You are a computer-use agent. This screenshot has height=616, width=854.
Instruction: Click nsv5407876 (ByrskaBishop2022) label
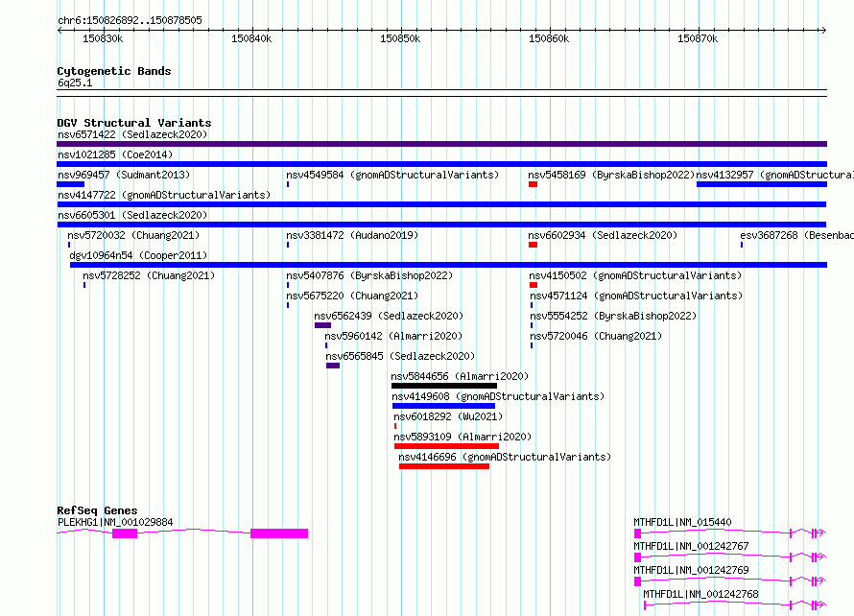(369, 275)
